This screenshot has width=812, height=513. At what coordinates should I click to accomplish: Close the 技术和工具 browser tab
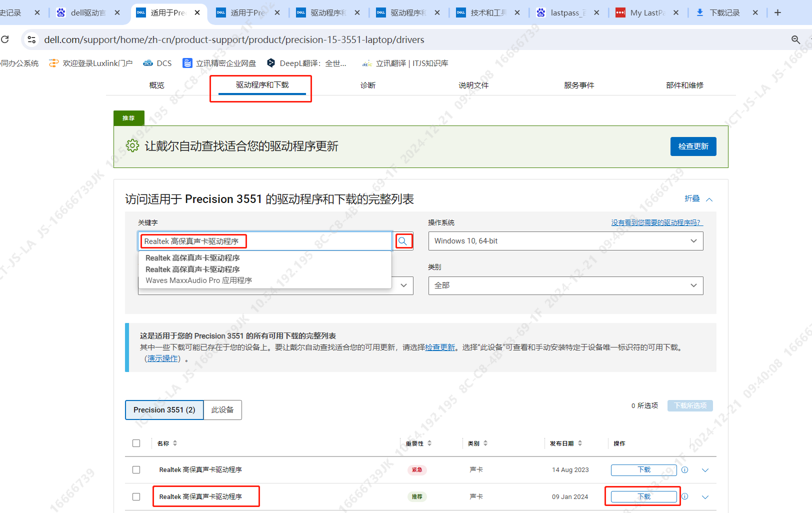517,12
